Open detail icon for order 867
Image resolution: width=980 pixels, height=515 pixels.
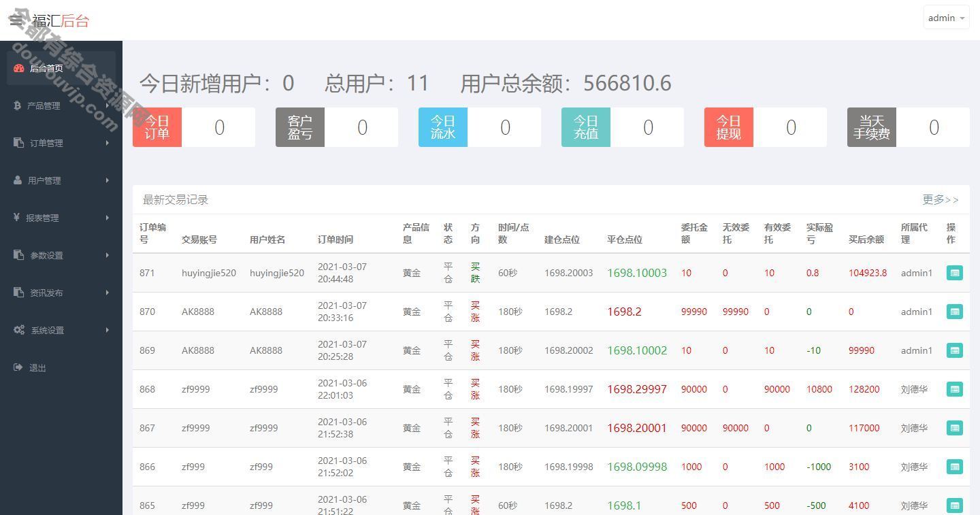tap(955, 428)
